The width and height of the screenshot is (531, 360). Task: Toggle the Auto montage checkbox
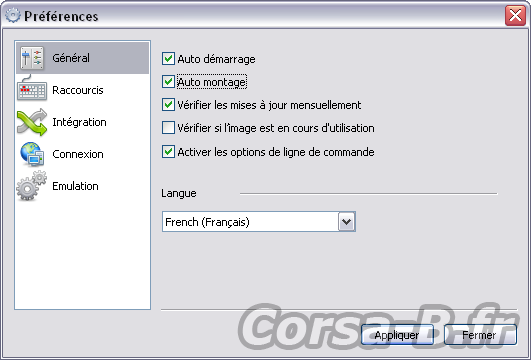[x=168, y=82]
